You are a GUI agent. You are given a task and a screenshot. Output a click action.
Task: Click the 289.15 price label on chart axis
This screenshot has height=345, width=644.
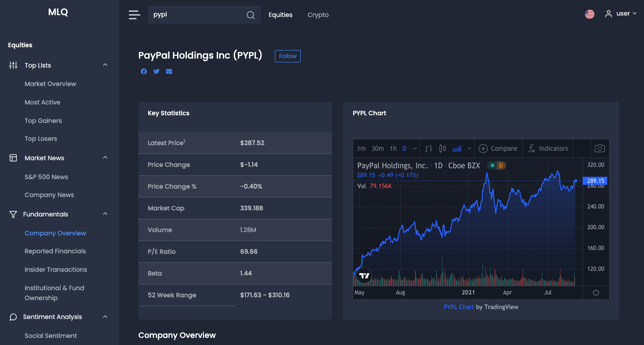pos(595,181)
